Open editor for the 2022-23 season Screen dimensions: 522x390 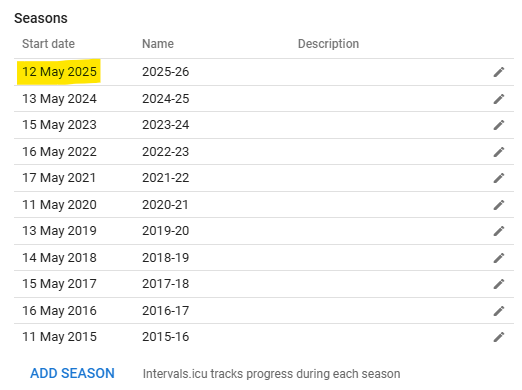tap(499, 152)
